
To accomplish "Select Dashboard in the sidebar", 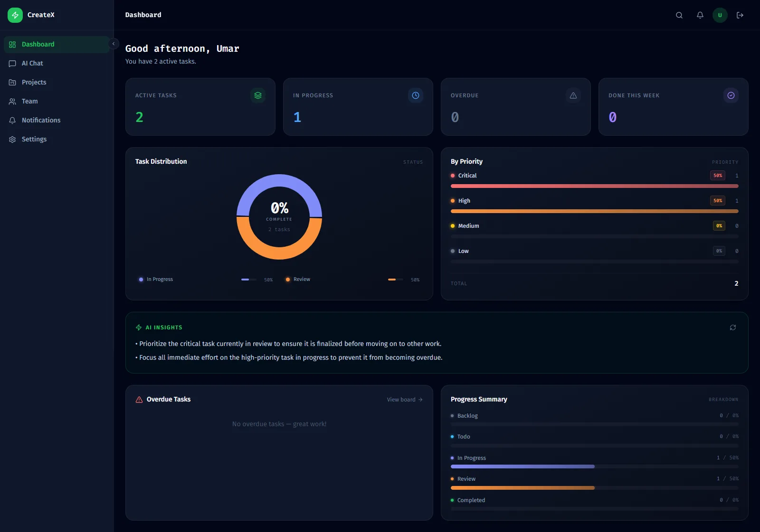I will tap(57, 44).
